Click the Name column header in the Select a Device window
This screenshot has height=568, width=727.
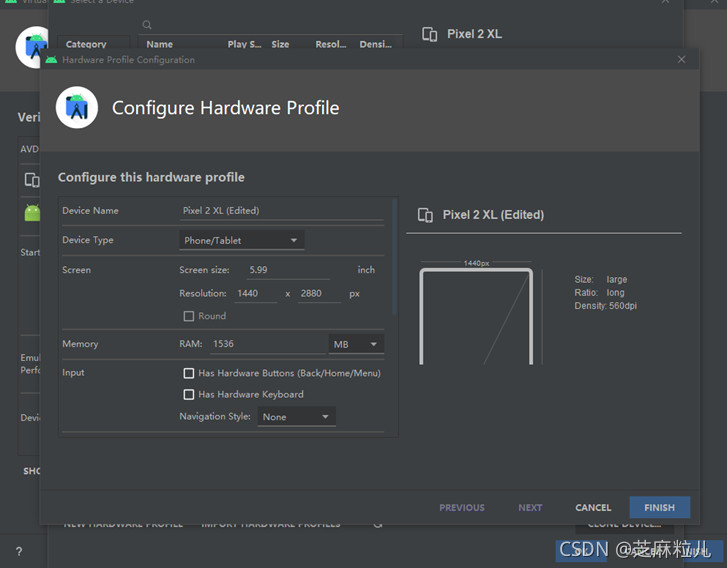[159, 44]
